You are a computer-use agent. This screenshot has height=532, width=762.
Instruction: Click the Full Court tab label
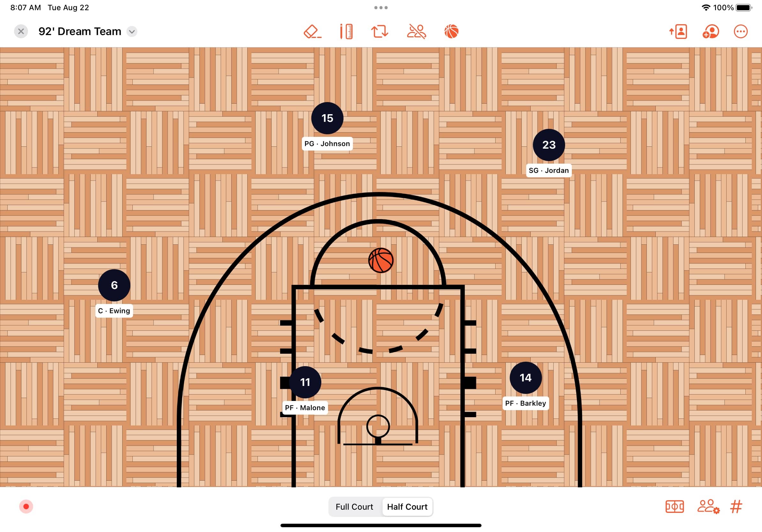[x=354, y=506]
